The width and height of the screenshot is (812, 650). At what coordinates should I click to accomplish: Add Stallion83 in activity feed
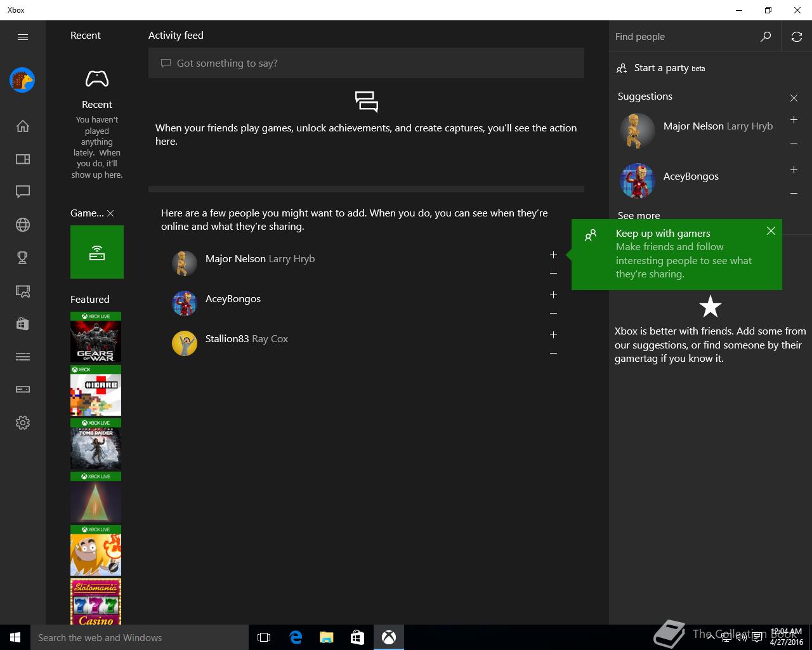coord(553,335)
